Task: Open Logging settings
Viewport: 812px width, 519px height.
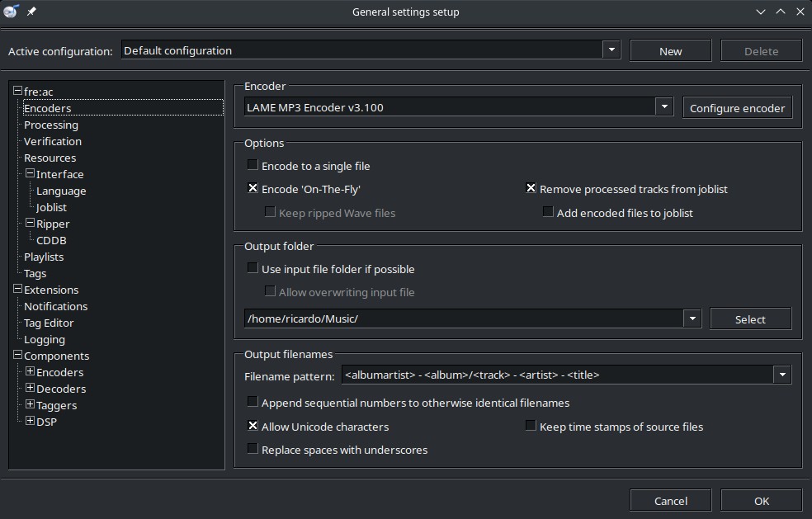Action: click(x=45, y=340)
